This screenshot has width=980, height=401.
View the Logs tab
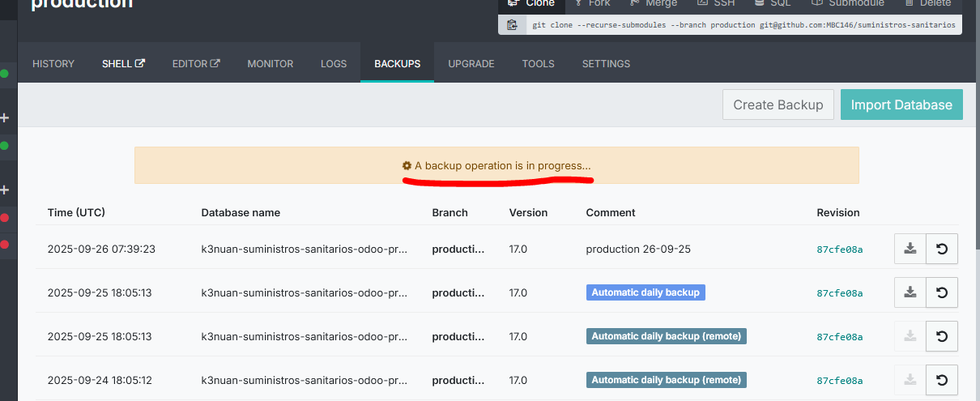pyautogui.click(x=334, y=64)
